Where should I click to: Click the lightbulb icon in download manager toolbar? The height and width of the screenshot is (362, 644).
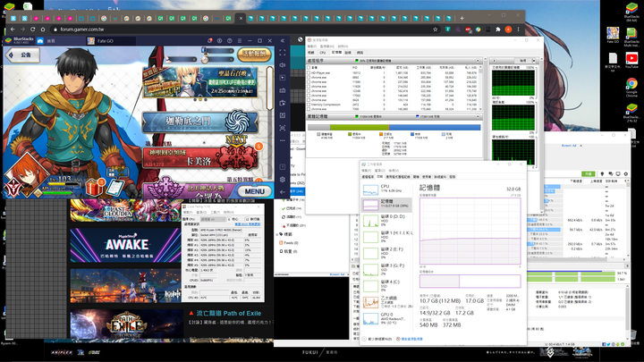pos(602,174)
